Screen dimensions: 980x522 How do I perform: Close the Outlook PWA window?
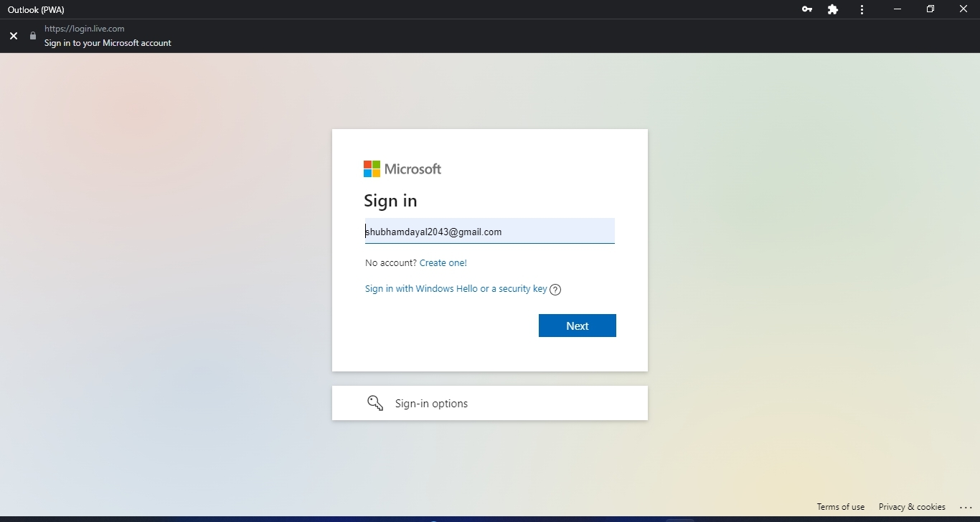pos(963,9)
